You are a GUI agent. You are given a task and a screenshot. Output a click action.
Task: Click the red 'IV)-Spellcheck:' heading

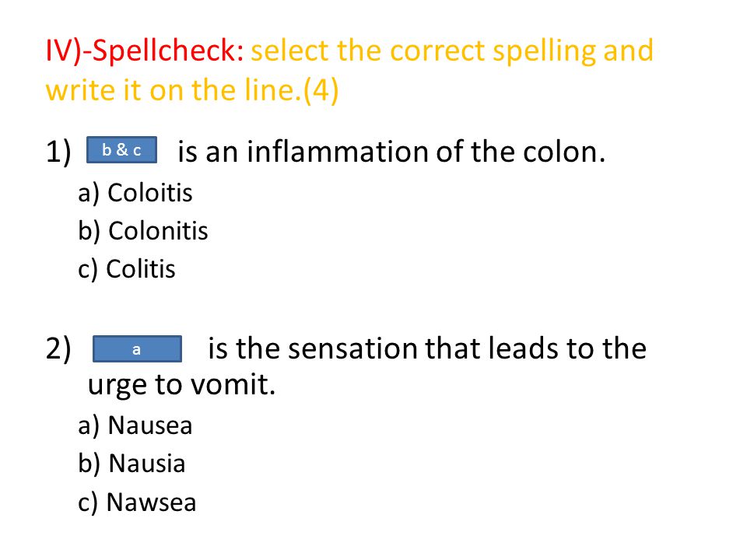tap(145, 51)
